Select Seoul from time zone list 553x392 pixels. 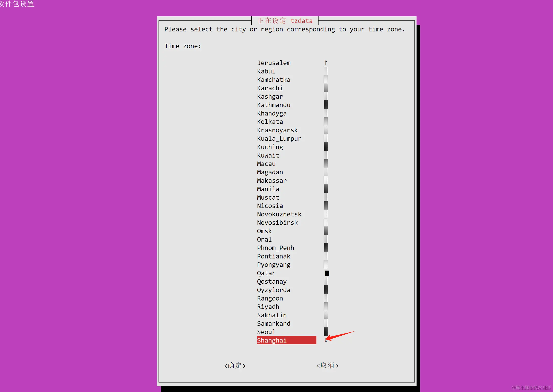point(266,332)
